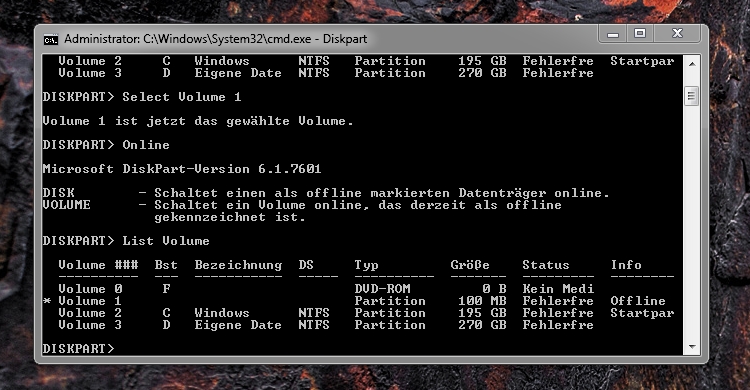Click 'Microsoft DiskPart-Version 6.1.7601' line

click(182, 169)
